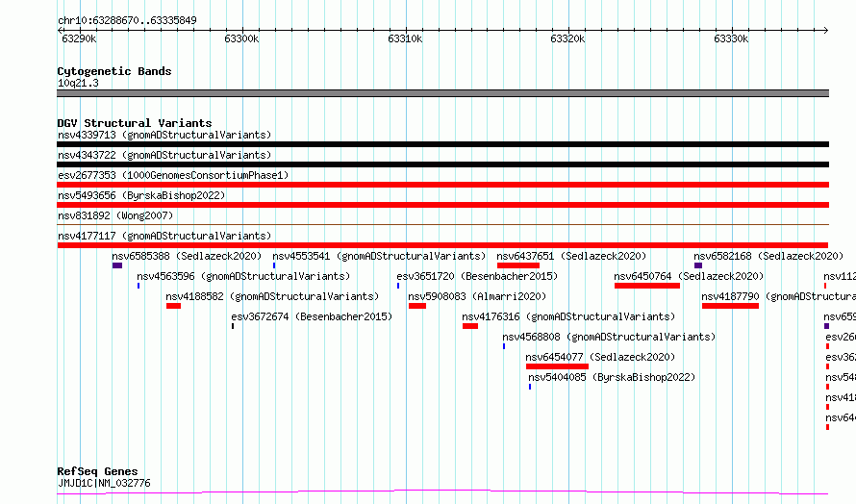Viewport: 856px width, 504px height.
Task: Click the nsv4339713 gnomAD variant label
Action: click(x=164, y=135)
